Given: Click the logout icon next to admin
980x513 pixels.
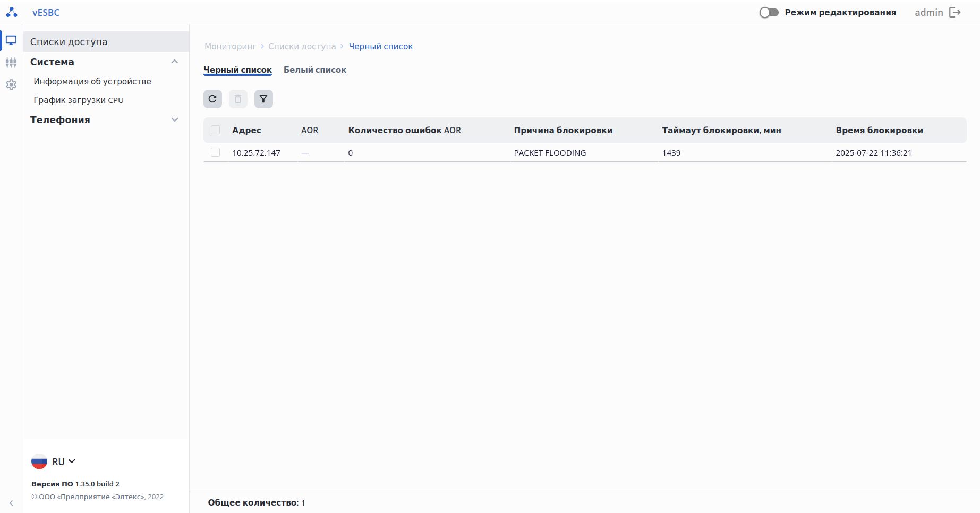Looking at the screenshot, I should (x=955, y=12).
